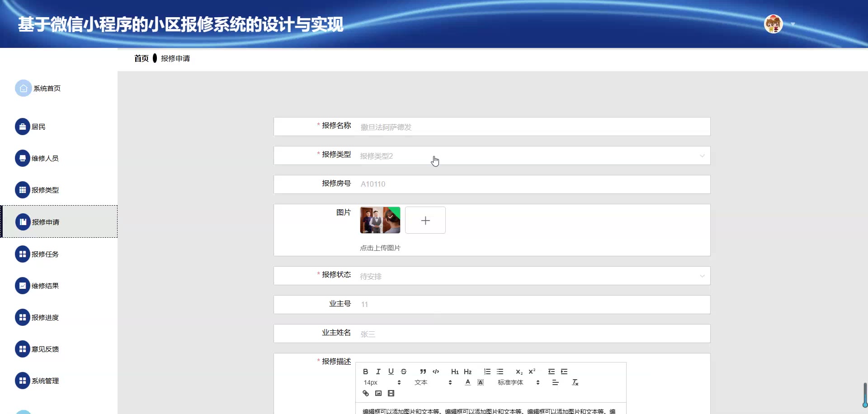
Task: Apply superscript formatting
Action: click(532, 372)
